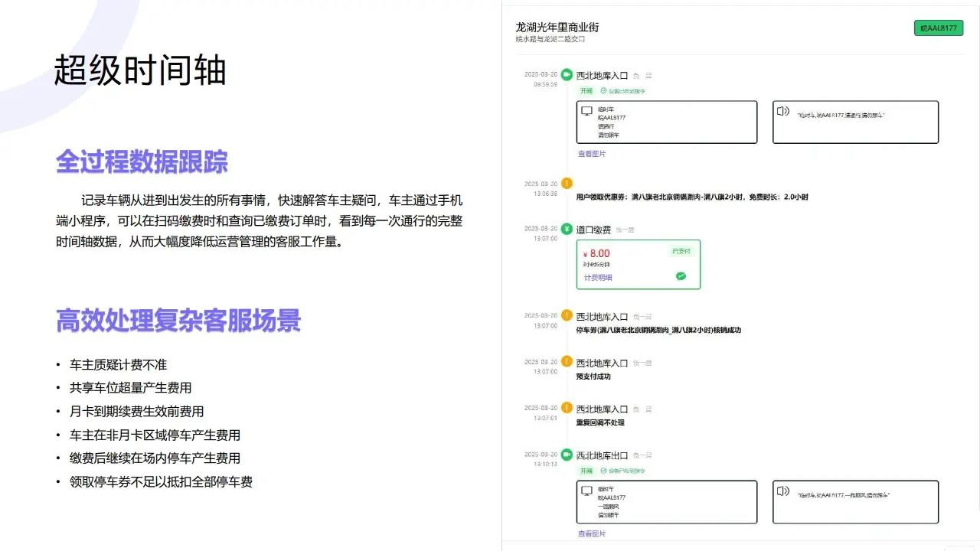Click the speaker icon in the exit broadcast card

[782, 491]
